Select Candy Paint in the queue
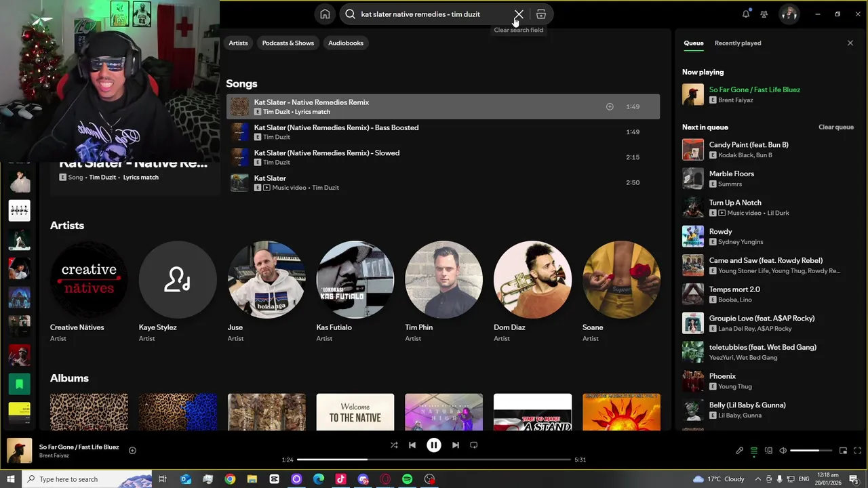The image size is (868, 488). tap(769, 150)
